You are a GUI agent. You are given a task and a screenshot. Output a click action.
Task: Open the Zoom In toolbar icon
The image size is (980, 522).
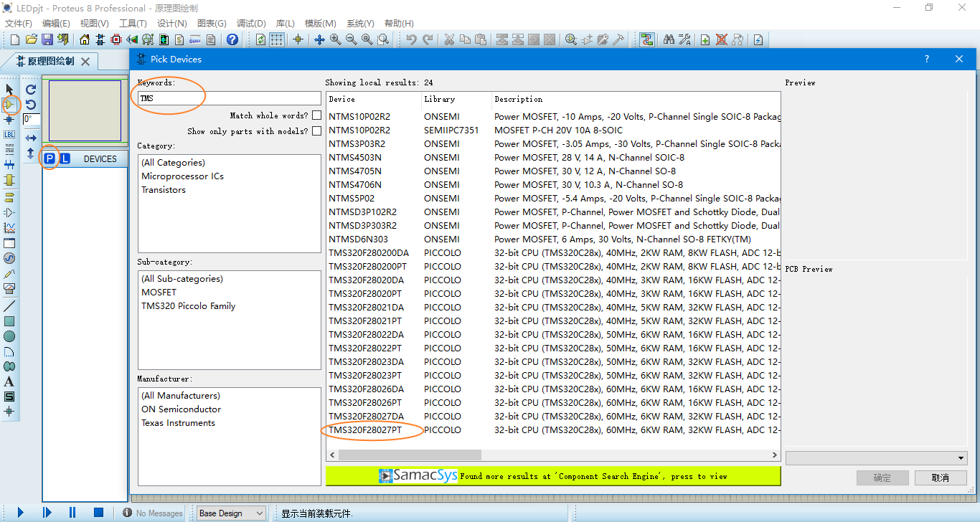point(334,39)
